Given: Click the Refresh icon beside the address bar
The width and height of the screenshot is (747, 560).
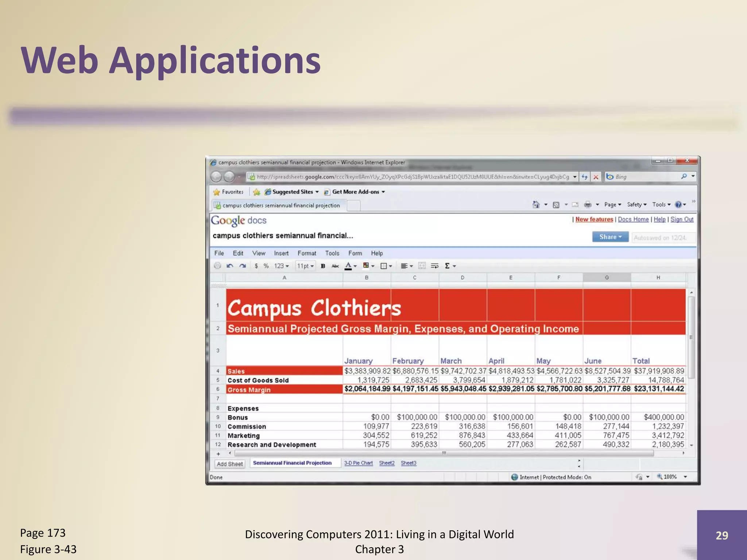Looking at the screenshot, I should coord(585,177).
